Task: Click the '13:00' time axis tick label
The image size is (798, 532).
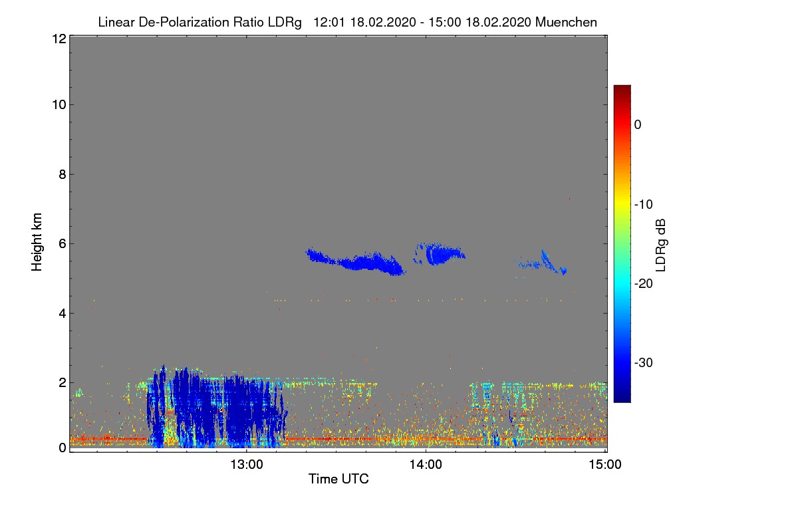Action: click(x=247, y=465)
